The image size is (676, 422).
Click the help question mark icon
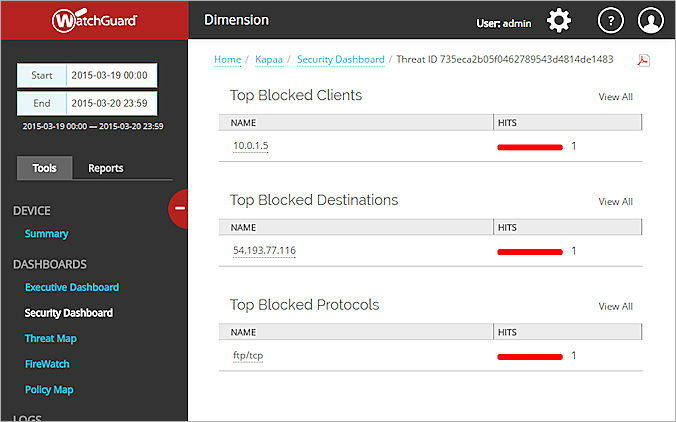610,20
